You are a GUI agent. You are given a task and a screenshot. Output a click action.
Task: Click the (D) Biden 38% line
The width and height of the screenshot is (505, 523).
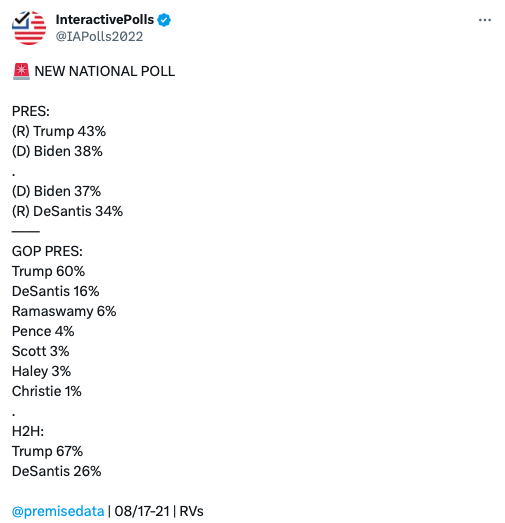57,151
